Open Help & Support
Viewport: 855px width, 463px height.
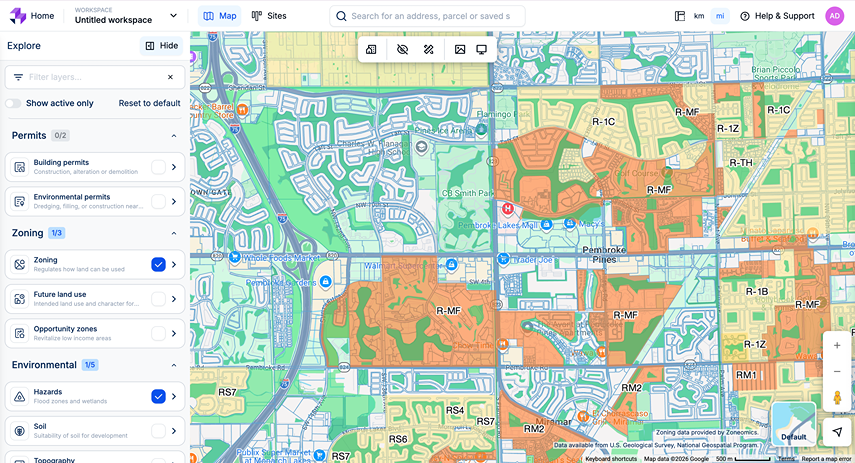pyautogui.click(x=777, y=16)
